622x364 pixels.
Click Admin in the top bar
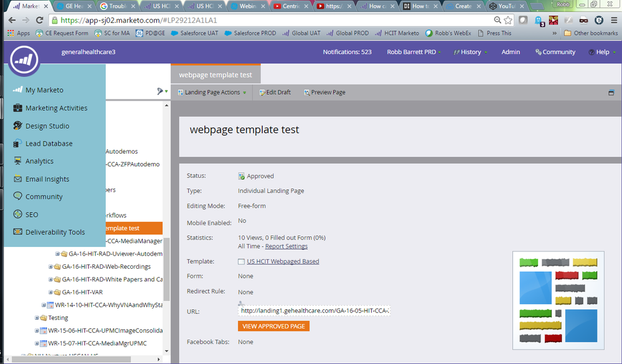coord(511,52)
